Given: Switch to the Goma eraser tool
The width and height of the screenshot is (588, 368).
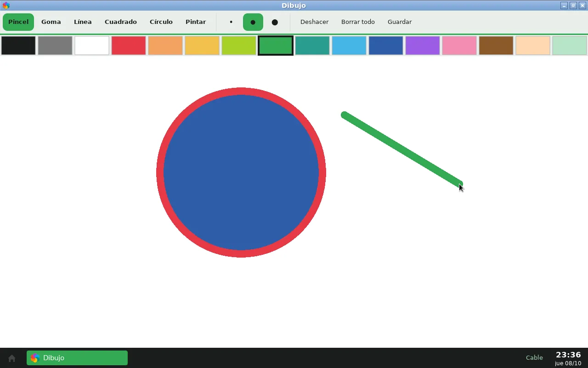Looking at the screenshot, I should [x=51, y=22].
